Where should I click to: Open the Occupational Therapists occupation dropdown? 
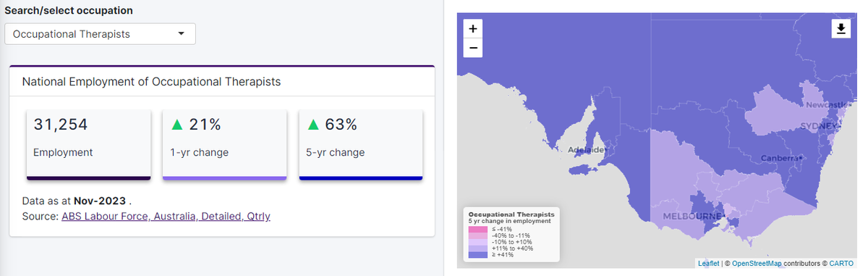coord(100,34)
